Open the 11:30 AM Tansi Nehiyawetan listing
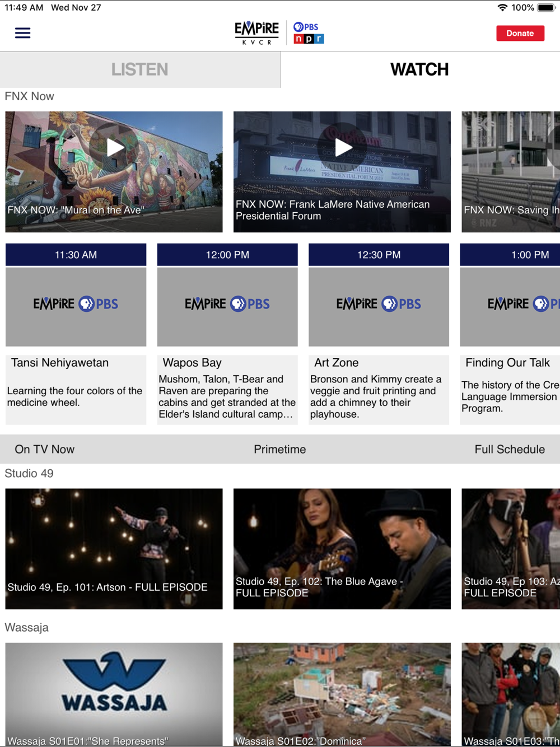Viewport: 560px width, 747px height. pyautogui.click(x=76, y=334)
